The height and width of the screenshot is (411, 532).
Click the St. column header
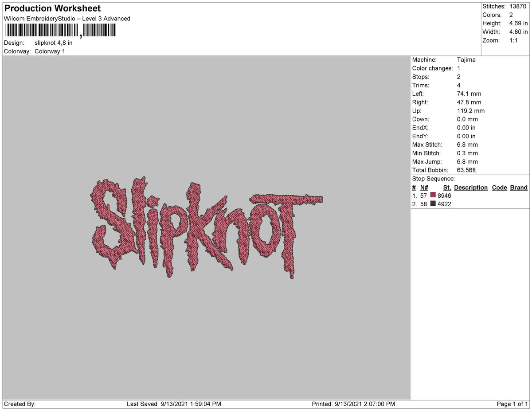446,187
